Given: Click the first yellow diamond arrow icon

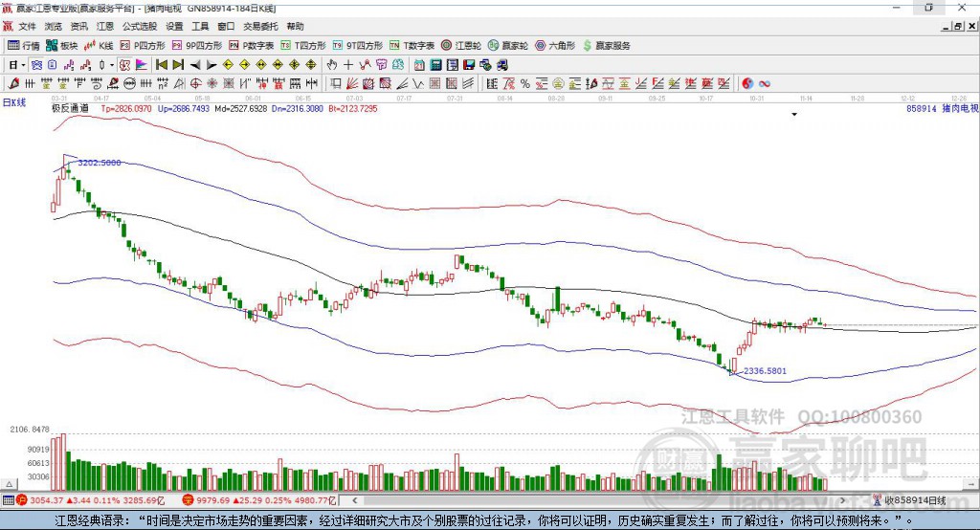Looking at the screenshot, I should pyautogui.click(x=228, y=65).
